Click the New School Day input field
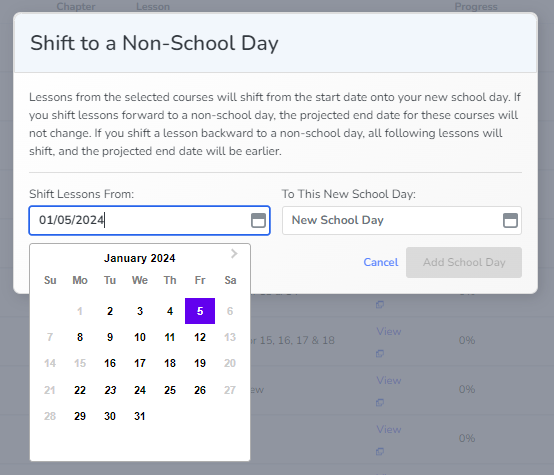Screen dimensions: 554x475 (x=402, y=220)
